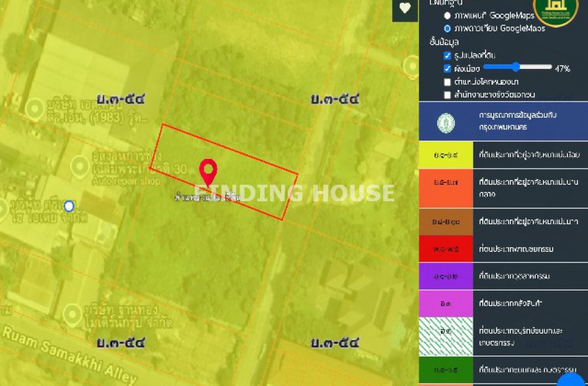Click the yellow zoning legend swatch
The image size is (588, 386).
446,155
